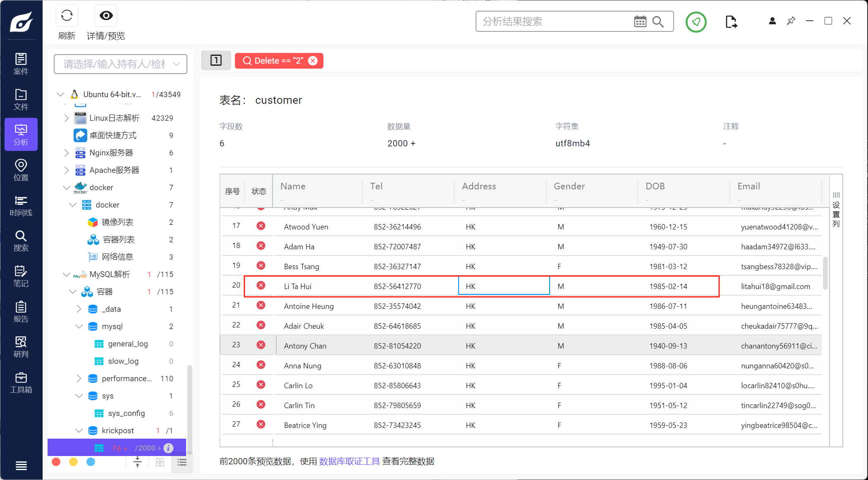Open the 数据库取证工具 link
The image size is (868, 480).
[x=349, y=461]
